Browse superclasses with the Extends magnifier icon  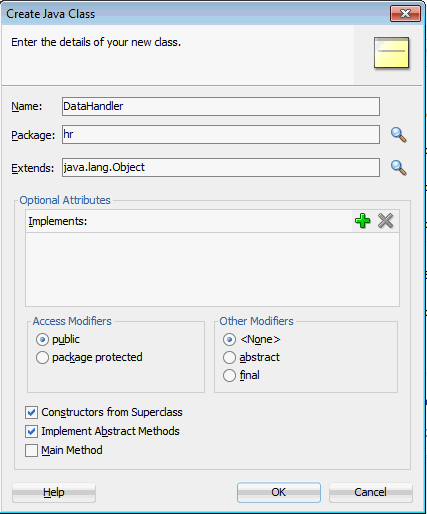pos(399,168)
